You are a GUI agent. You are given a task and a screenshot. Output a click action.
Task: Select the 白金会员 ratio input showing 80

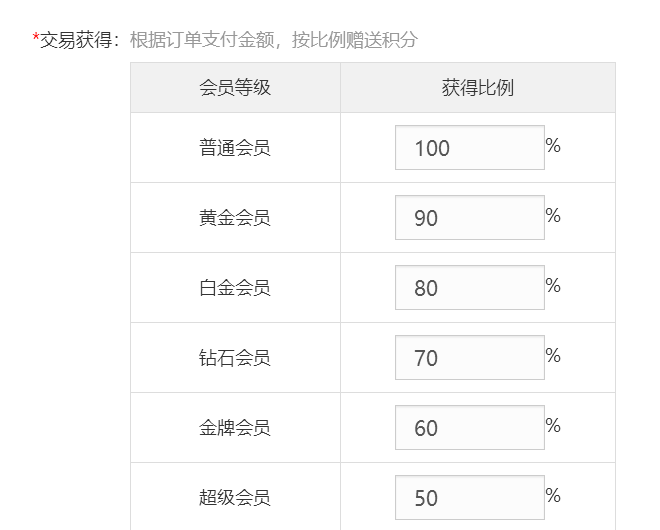[x=469, y=288]
